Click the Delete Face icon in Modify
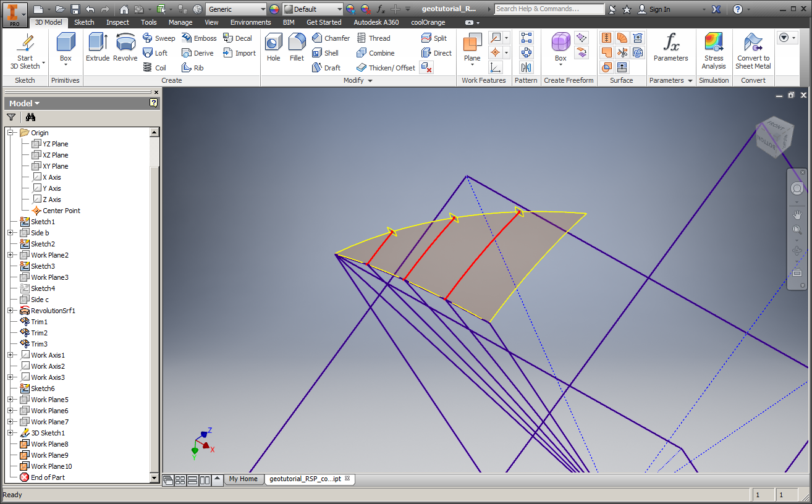Viewport: 812px width, 504px height. coord(426,68)
